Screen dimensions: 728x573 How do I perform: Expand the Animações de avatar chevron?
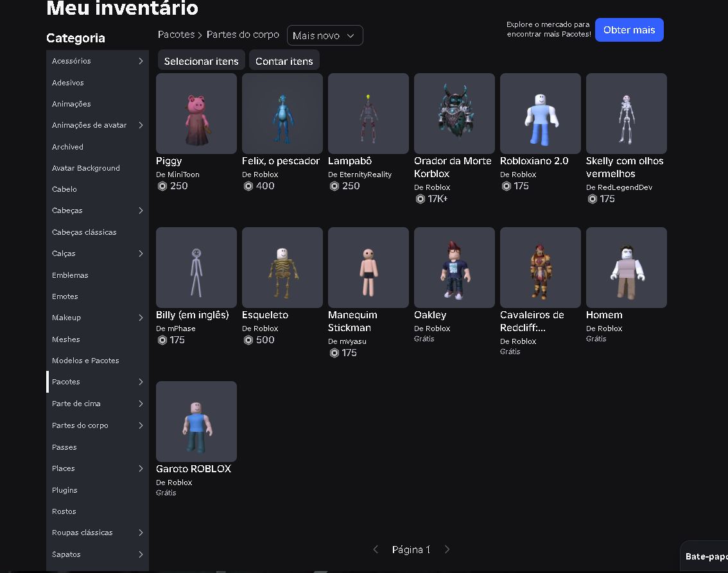[x=141, y=125]
